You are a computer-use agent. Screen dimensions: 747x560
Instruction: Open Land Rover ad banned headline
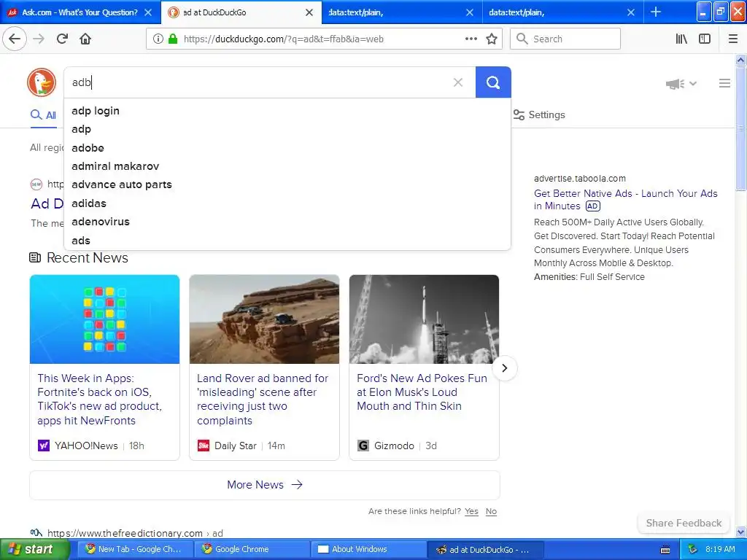(x=263, y=399)
